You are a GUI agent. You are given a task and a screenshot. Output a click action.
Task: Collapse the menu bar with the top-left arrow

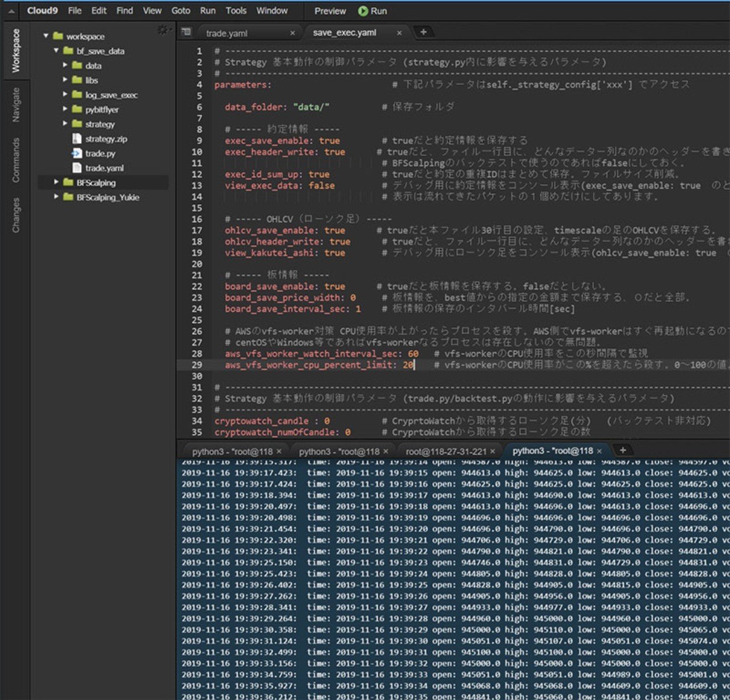click(x=11, y=11)
